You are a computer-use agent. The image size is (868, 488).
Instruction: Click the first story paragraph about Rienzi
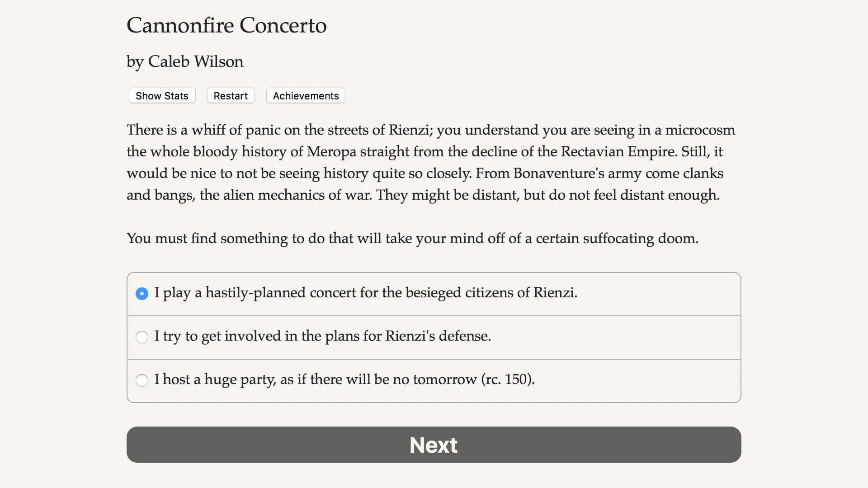click(429, 163)
